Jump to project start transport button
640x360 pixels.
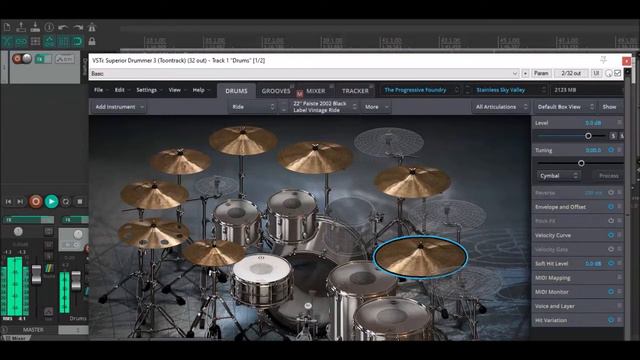pyautogui.click(x=9, y=201)
